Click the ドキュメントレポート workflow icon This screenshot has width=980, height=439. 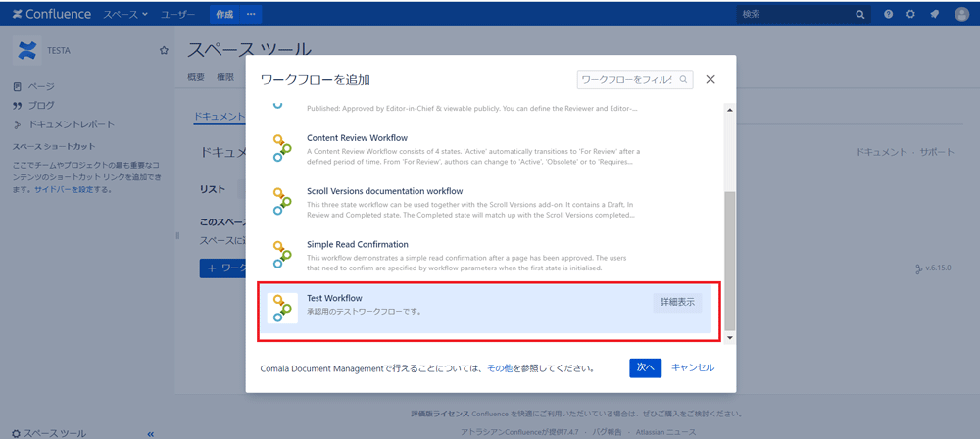tap(18, 124)
